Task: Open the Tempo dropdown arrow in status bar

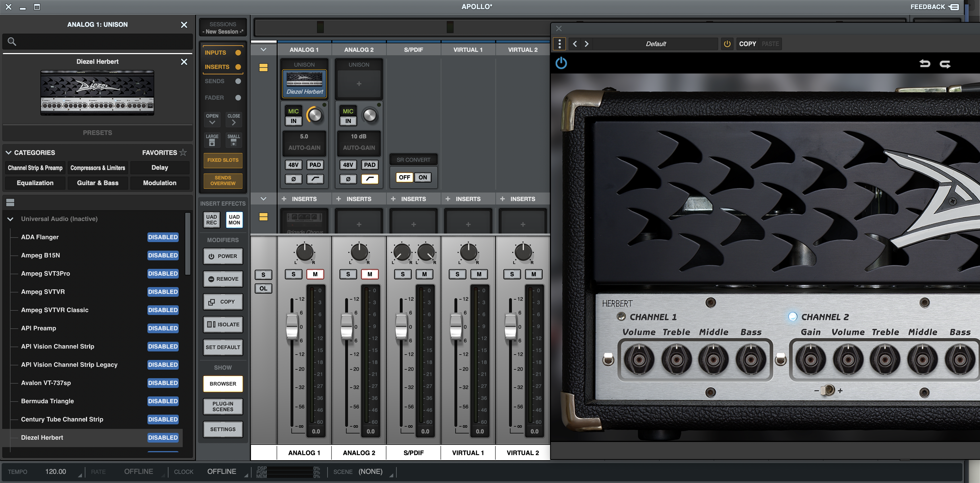Action: click(x=80, y=475)
